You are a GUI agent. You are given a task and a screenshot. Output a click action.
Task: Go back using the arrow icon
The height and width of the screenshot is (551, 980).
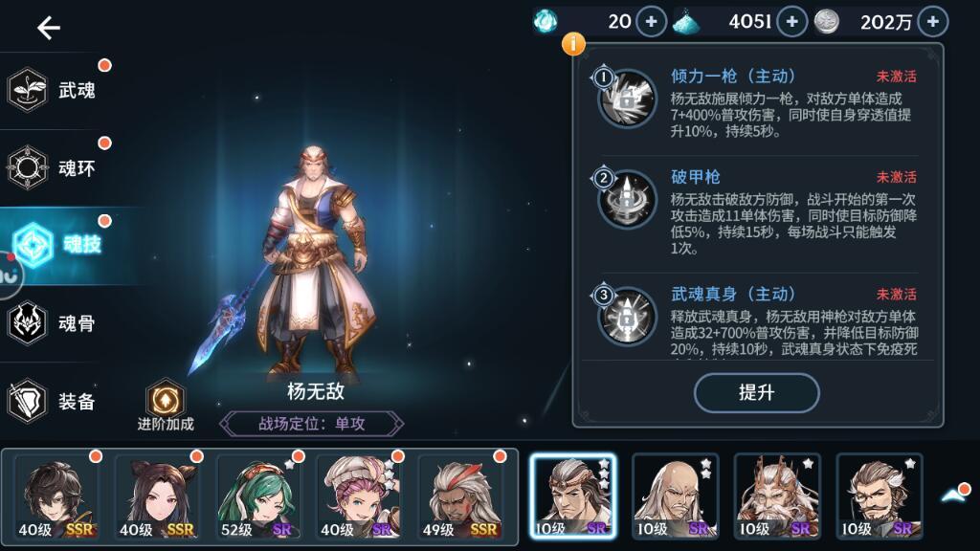click(x=48, y=28)
